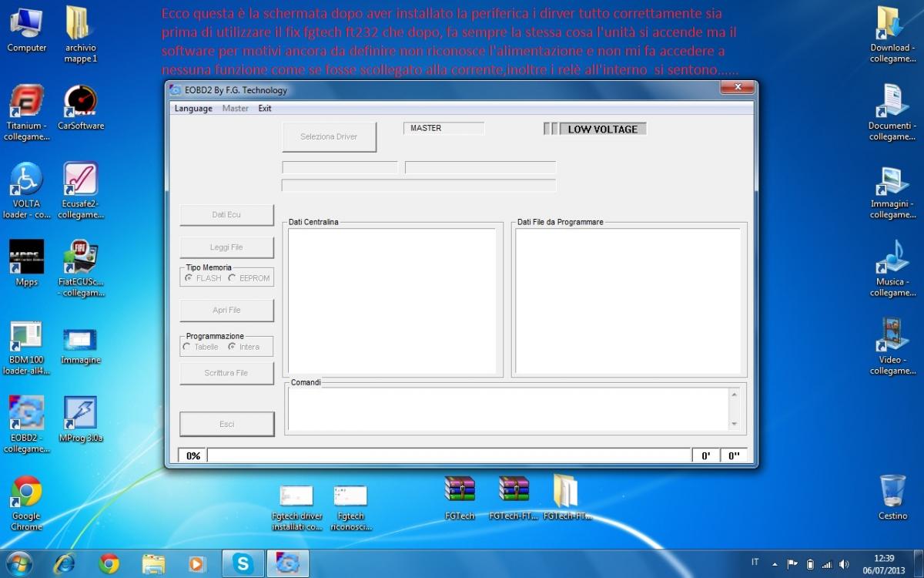Open VOLTA loader shortcut
Viewport: 924px width, 578px height.
pos(27,190)
